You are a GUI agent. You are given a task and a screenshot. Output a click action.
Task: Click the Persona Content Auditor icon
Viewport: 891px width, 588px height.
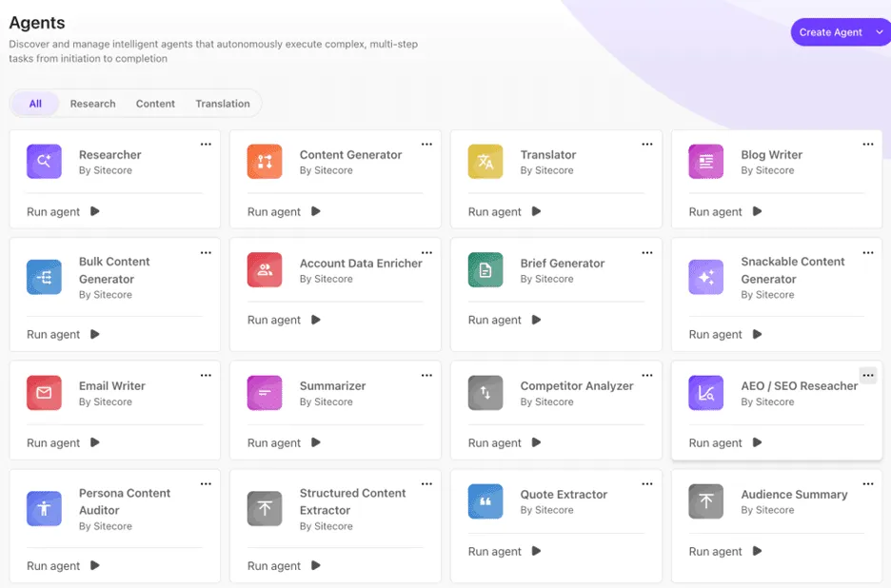click(x=44, y=509)
